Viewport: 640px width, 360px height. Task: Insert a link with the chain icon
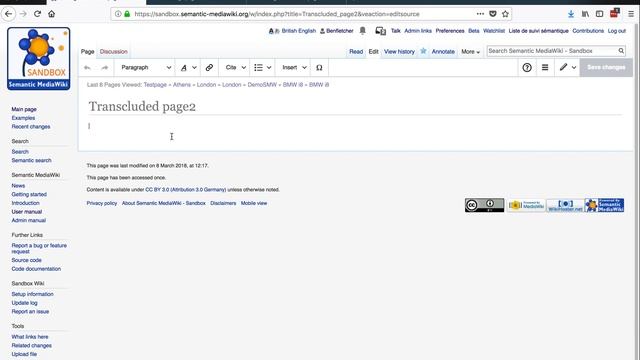pos(209,67)
